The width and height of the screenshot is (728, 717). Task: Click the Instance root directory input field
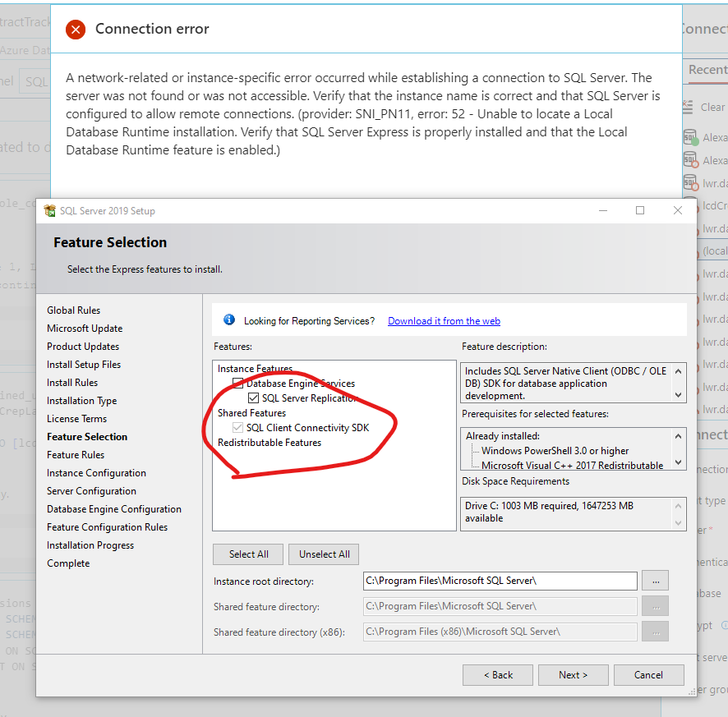(500, 581)
